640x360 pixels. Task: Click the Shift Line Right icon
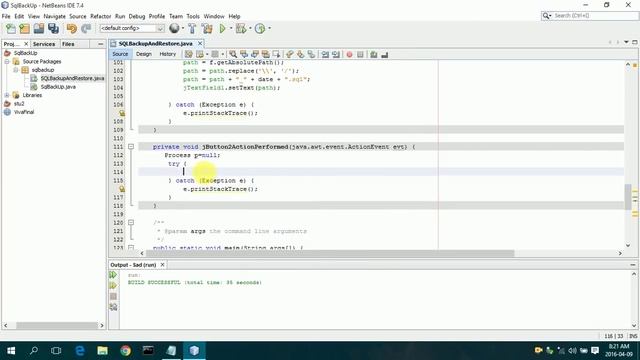pyautogui.click(x=336, y=54)
